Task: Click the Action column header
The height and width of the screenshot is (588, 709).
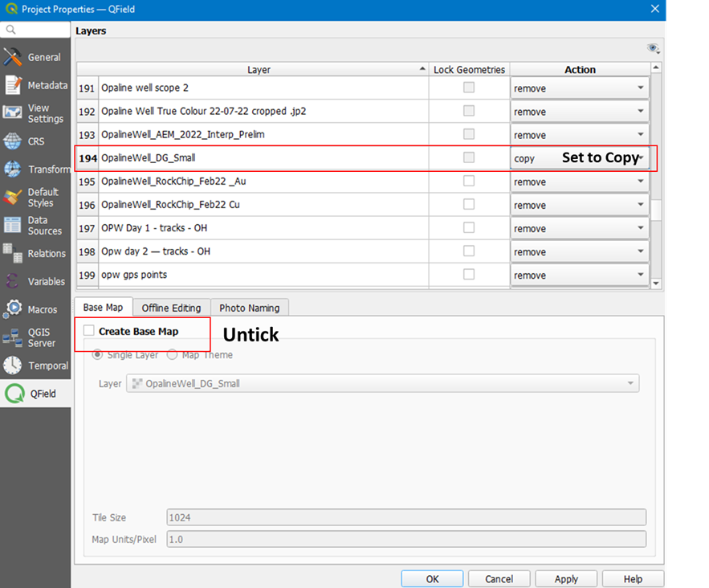Action: 580,70
